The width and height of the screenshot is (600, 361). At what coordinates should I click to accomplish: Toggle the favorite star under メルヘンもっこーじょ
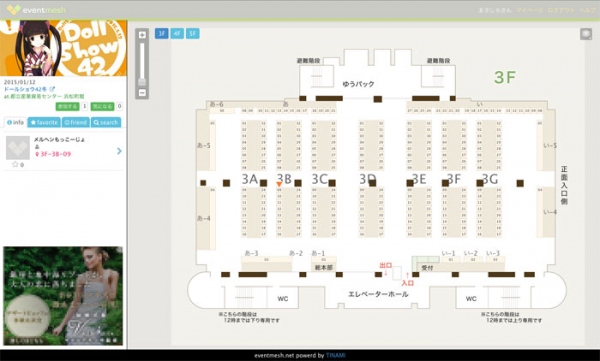[x=15, y=164]
